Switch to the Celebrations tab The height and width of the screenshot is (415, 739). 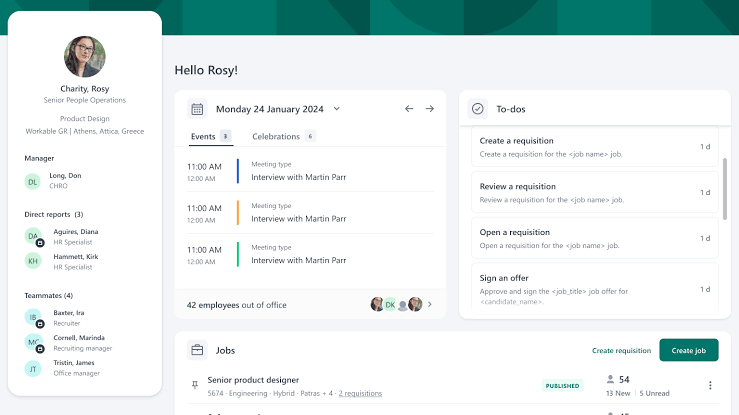pos(283,137)
